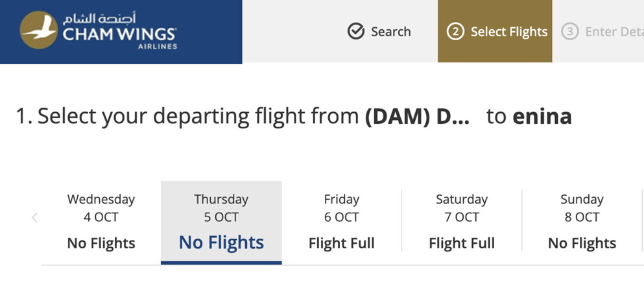Click the checkmark icon beside Search
This screenshot has width=644, height=295.
coord(356,31)
